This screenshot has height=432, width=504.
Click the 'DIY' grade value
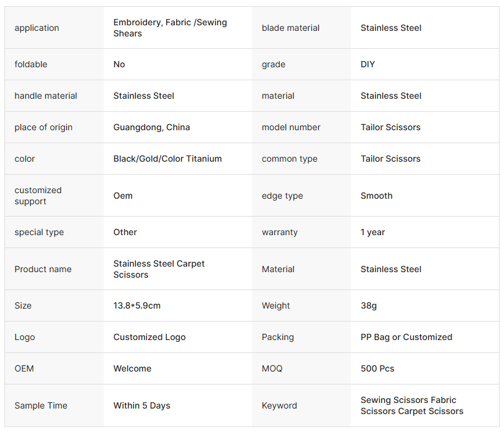point(367,64)
